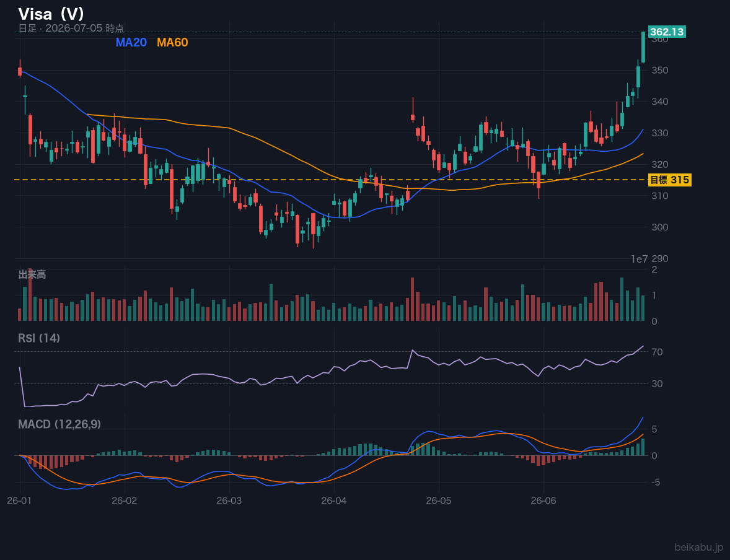Click the RSI 30 level label

coord(657,383)
